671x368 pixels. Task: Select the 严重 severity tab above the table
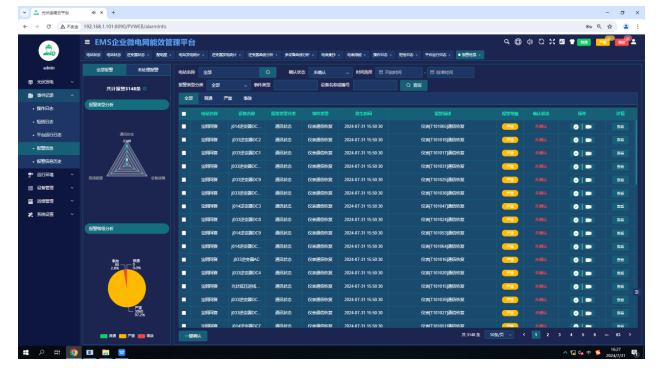pos(228,98)
